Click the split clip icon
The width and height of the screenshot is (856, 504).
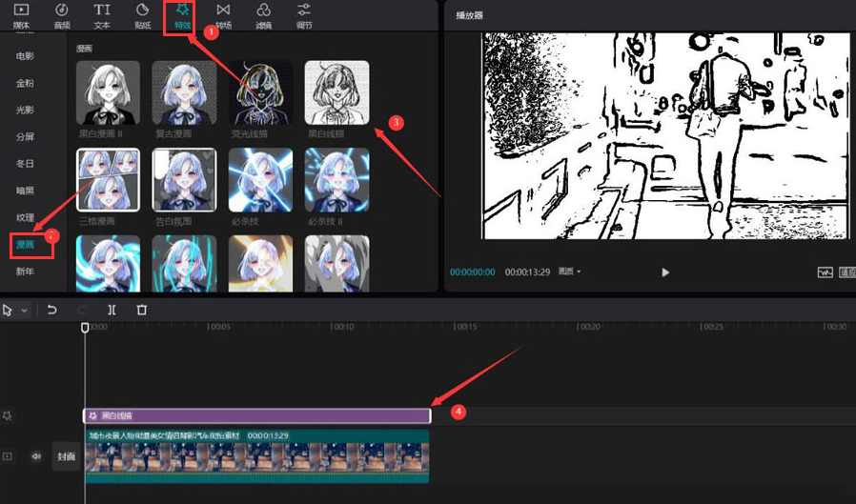click(x=112, y=310)
